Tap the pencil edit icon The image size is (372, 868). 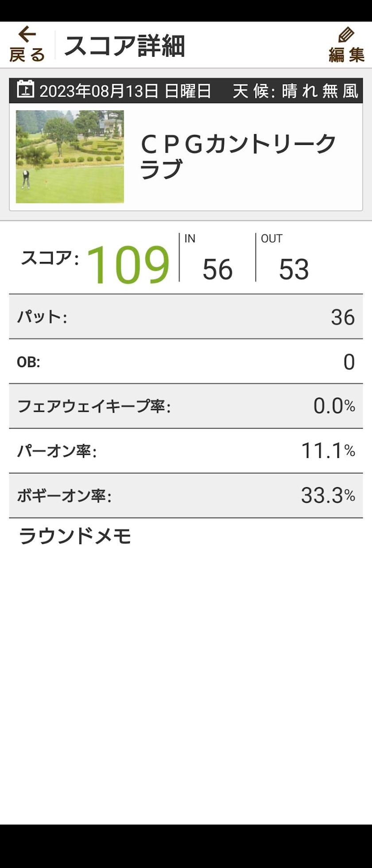point(346,35)
